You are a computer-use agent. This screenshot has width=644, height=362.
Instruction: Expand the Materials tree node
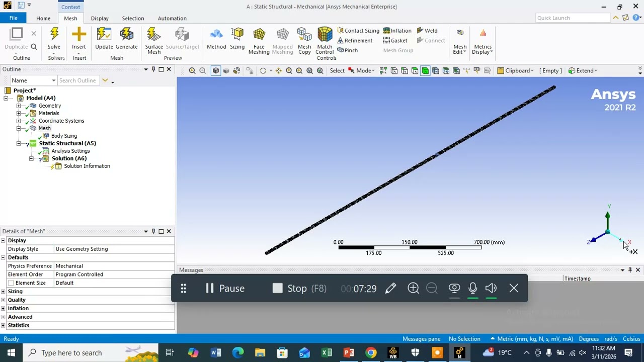19,113
